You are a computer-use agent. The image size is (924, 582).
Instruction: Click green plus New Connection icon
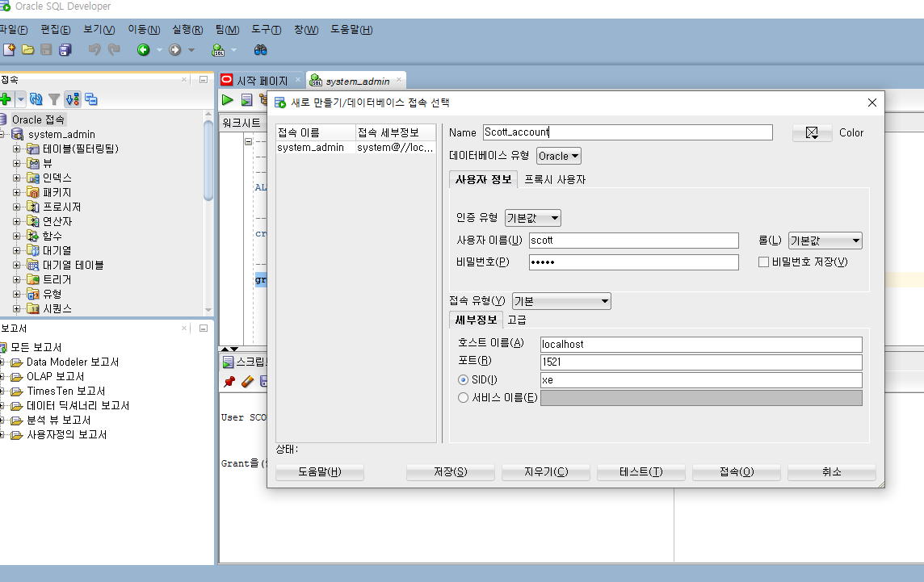point(6,99)
